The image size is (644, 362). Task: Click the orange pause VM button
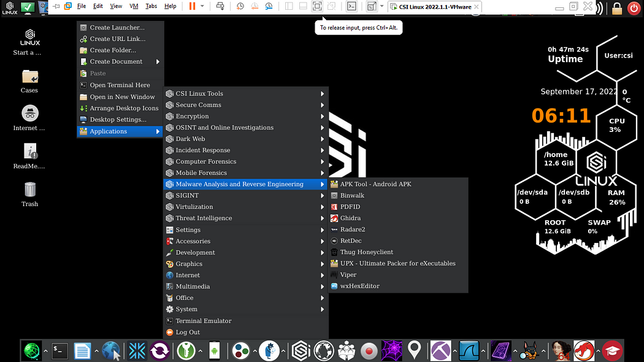pyautogui.click(x=192, y=6)
